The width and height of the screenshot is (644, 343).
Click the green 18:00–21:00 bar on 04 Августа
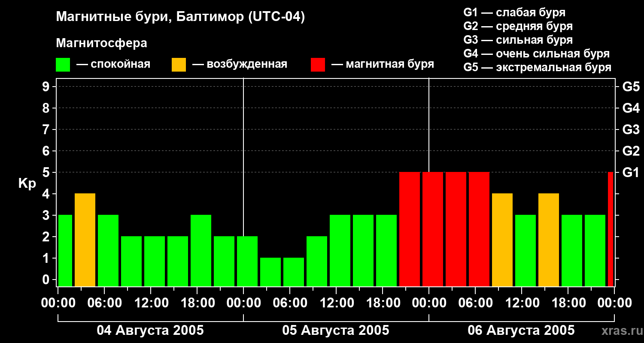201,251
